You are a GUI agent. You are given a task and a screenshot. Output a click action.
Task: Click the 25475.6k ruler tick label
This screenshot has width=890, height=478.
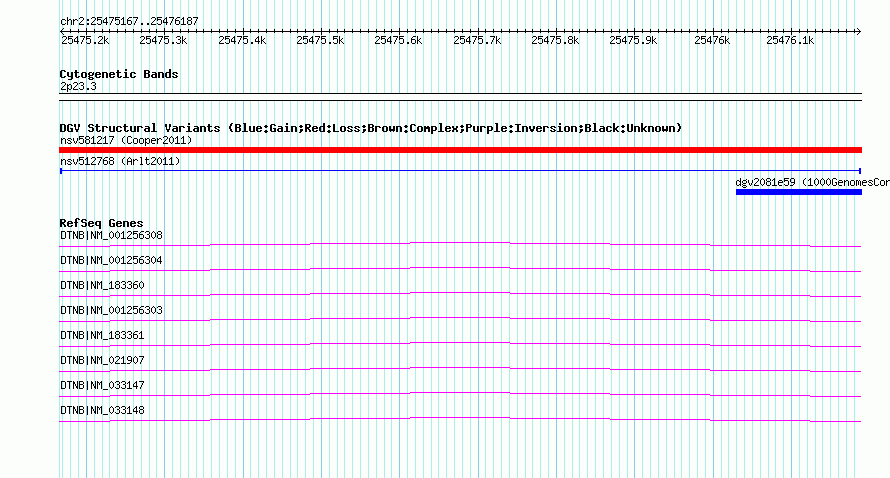click(x=398, y=40)
